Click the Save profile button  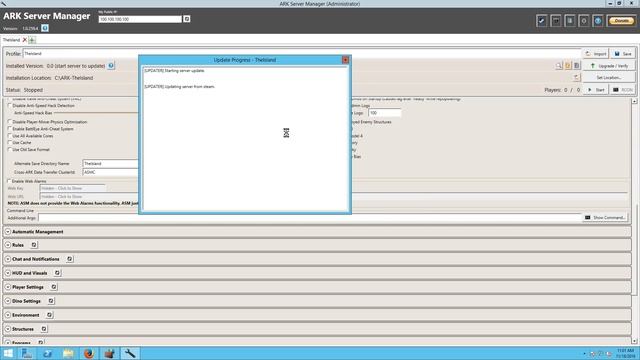tap(623, 53)
